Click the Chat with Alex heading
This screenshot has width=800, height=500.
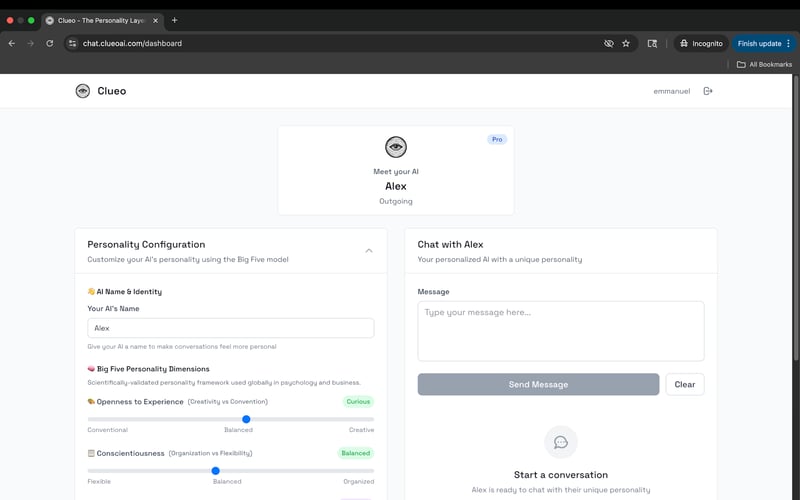[450, 244]
